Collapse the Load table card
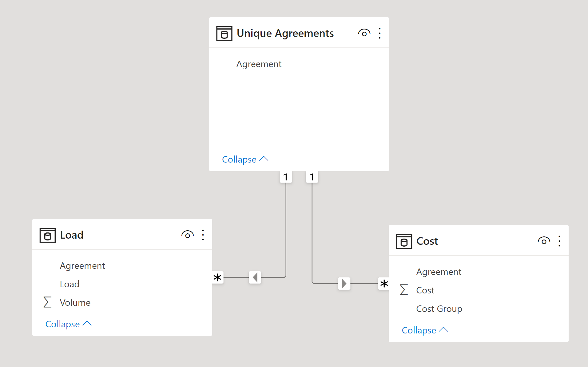The height and width of the screenshot is (367, 588). tap(69, 324)
